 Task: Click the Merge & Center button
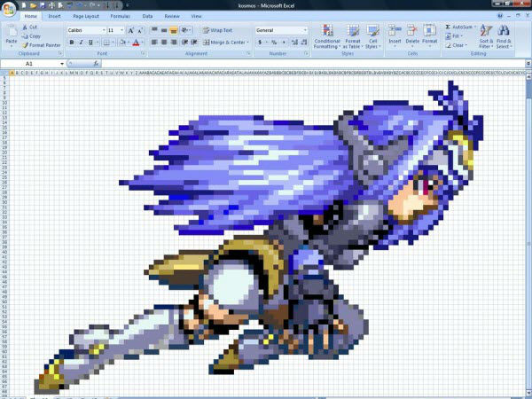click(x=226, y=42)
